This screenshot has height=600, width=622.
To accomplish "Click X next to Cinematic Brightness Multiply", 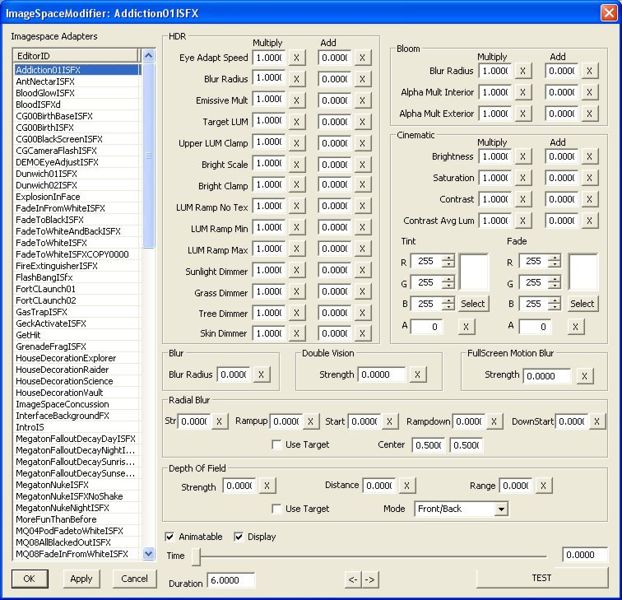I will pos(523,157).
